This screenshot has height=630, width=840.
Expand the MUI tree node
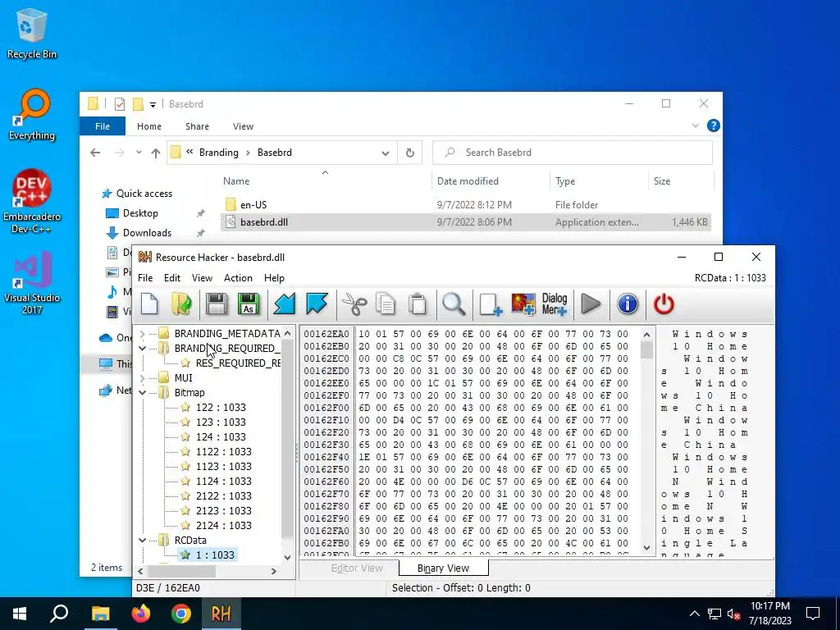click(143, 377)
